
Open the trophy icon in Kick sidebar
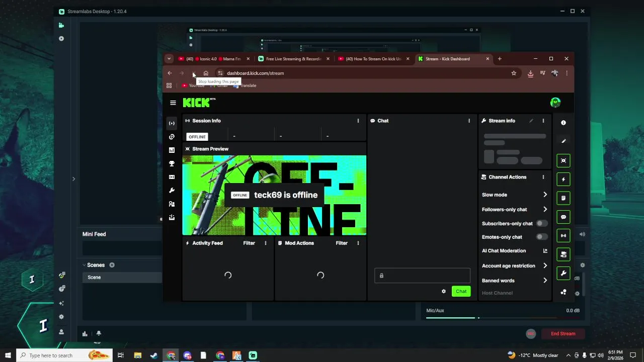[x=172, y=163]
